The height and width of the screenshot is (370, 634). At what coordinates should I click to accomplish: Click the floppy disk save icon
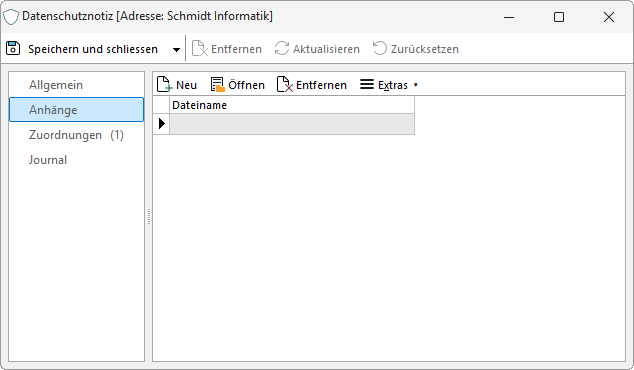point(13,48)
